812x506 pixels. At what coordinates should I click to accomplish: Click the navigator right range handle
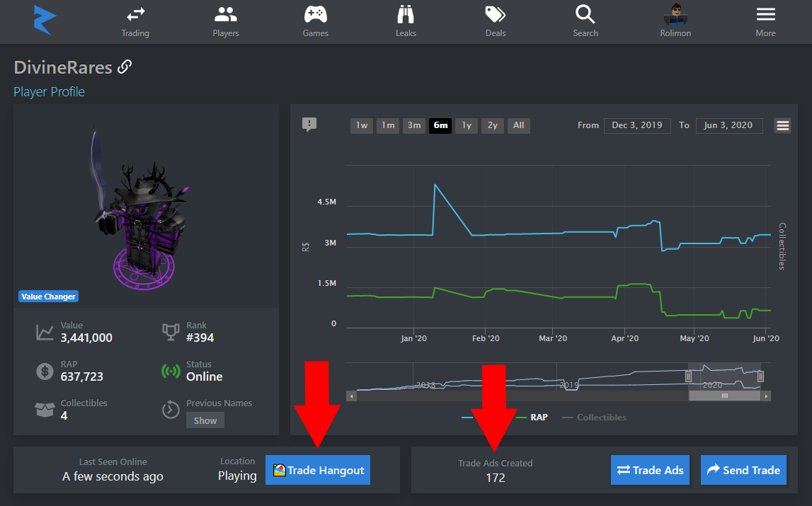[760, 376]
